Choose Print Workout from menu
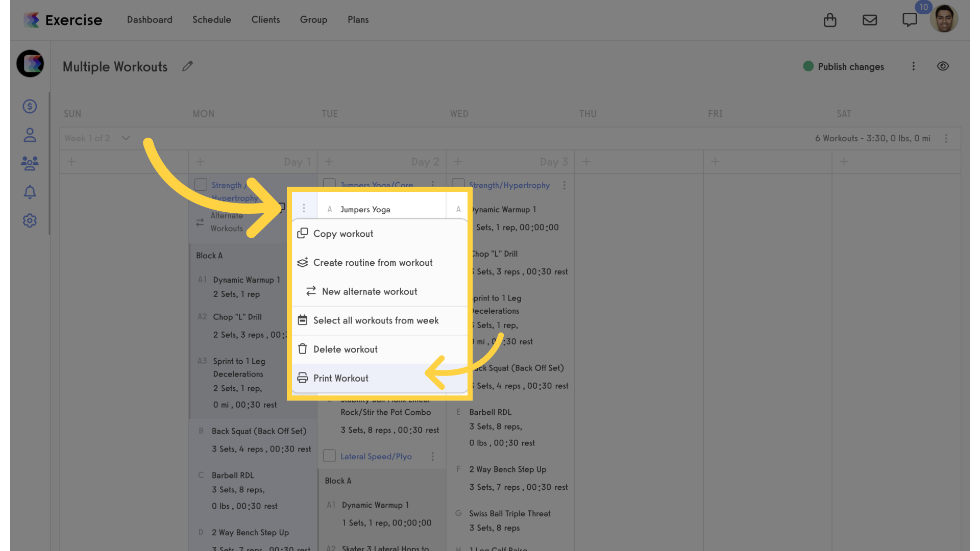This screenshot has height=551, width=980. [379, 378]
